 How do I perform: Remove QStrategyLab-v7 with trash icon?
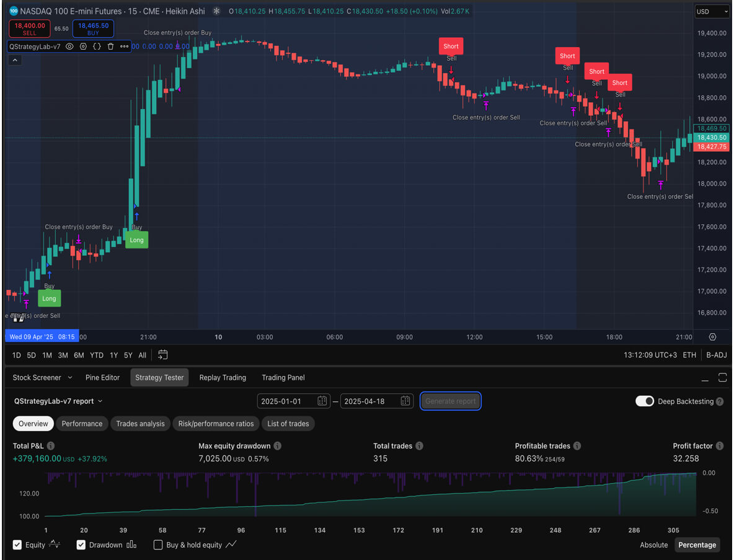coord(110,46)
